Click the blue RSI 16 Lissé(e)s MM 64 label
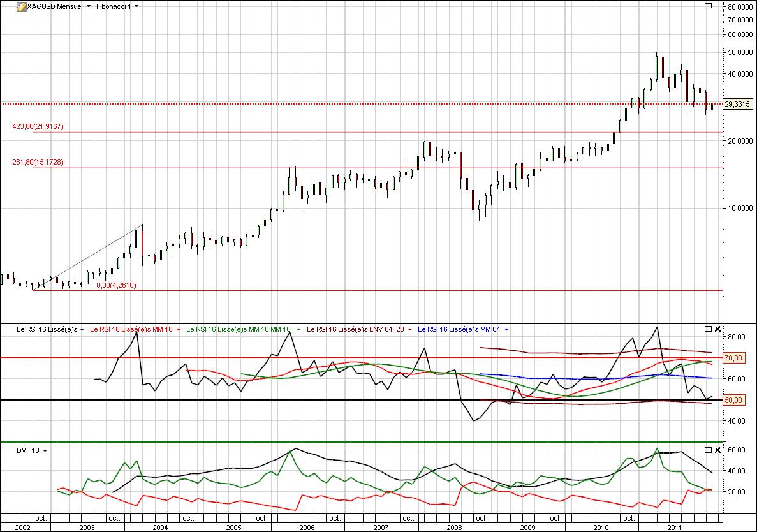The height and width of the screenshot is (532, 757). [459, 330]
